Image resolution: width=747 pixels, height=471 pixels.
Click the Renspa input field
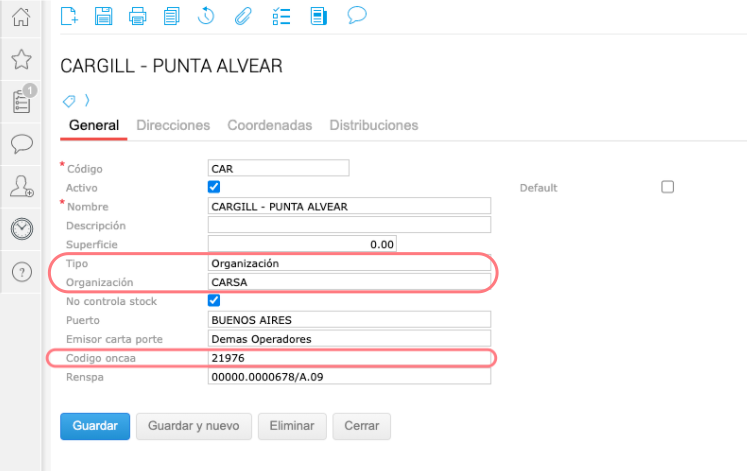pos(349,377)
